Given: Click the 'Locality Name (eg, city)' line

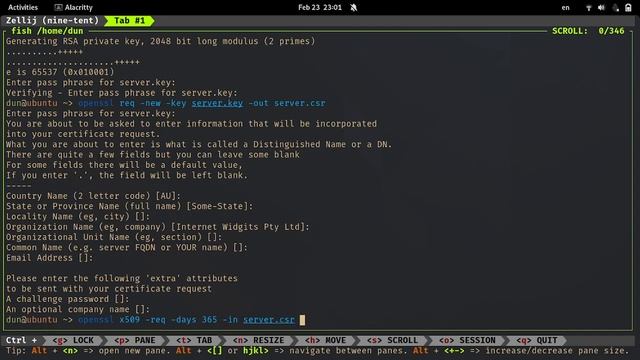Looking at the screenshot, I should point(78,216).
